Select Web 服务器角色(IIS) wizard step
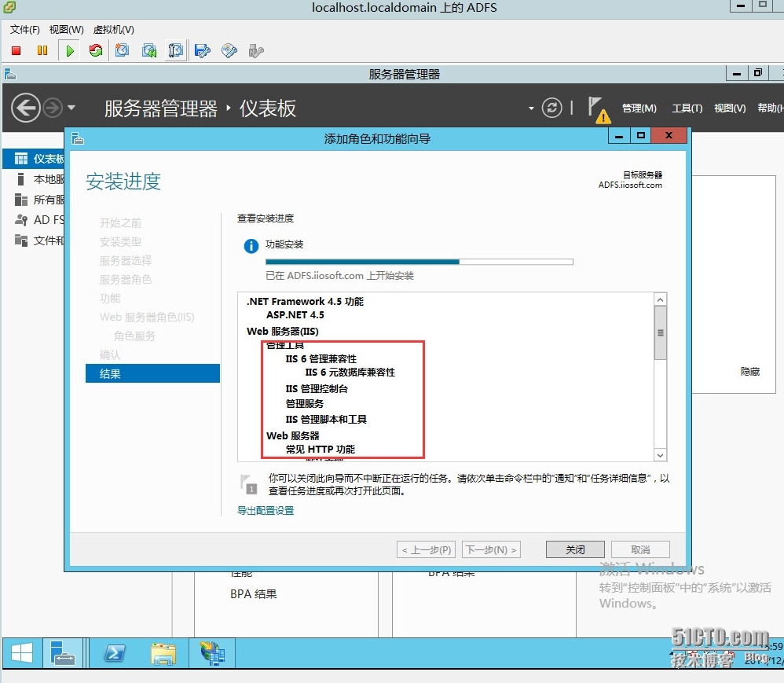Image resolution: width=784 pixels, height=683 pixels. coord(147,317)
